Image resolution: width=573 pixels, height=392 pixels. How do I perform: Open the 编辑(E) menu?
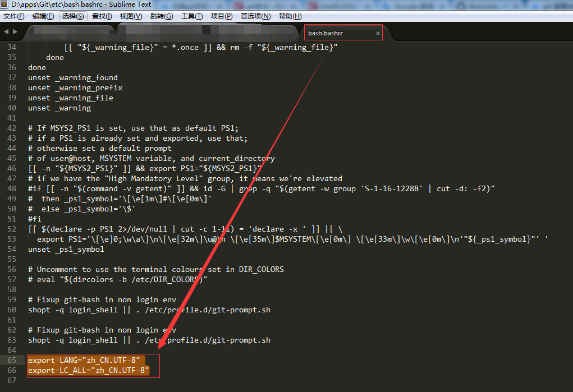pyautogui.click(x=43, y=16)
